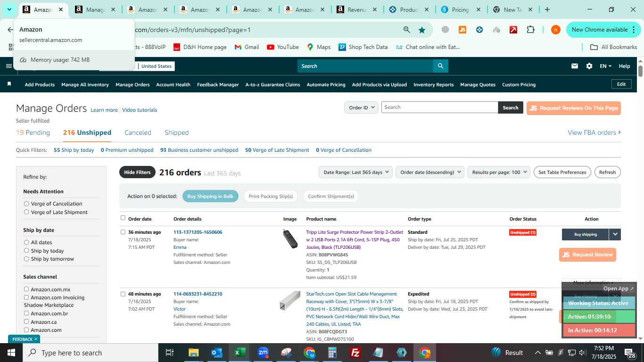Open the tab search dropdown arrow
The height and width of the screenshot is (362, 644).
pos(9,9)
